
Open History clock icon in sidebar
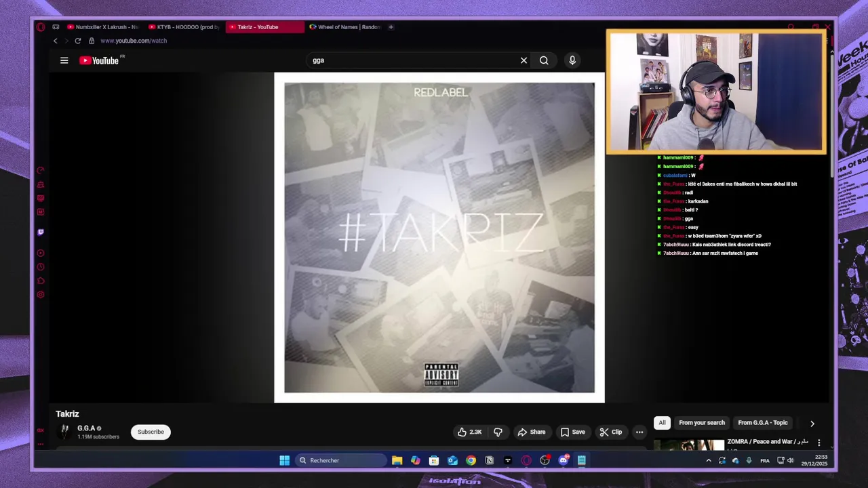[41, 267]
